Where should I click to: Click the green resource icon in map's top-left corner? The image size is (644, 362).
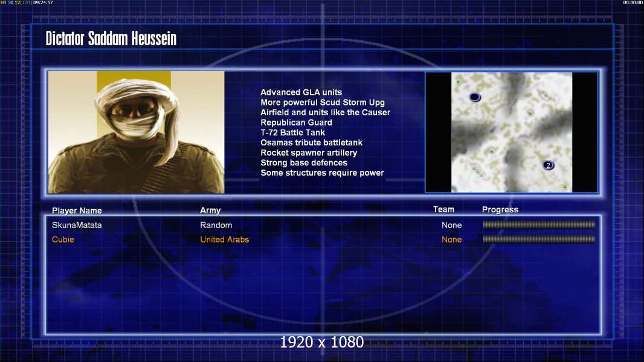pyautogui.click(x=458, y=81)
